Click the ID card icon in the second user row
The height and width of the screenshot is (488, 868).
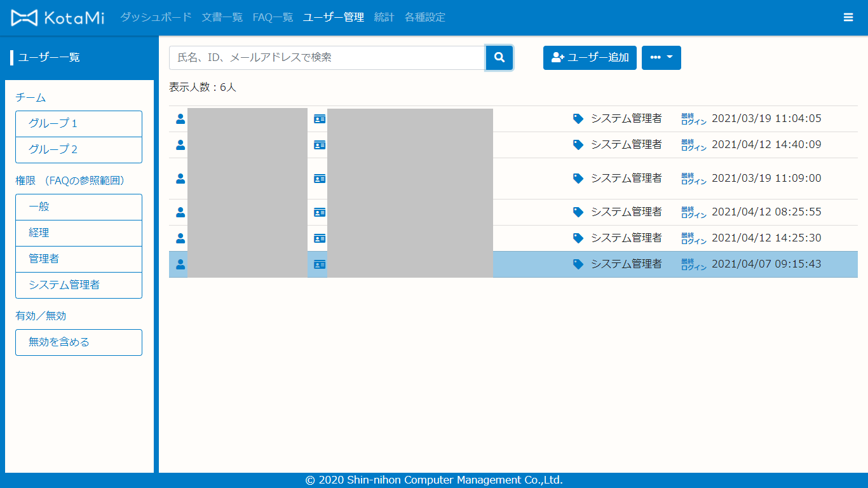pos(320,145)
